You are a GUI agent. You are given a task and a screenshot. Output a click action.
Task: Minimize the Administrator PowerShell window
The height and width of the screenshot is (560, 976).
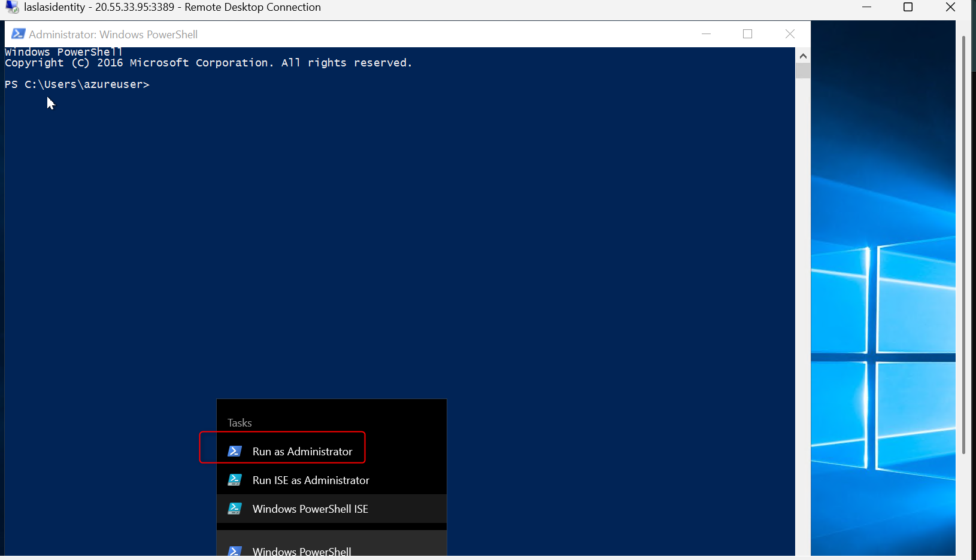706,34
